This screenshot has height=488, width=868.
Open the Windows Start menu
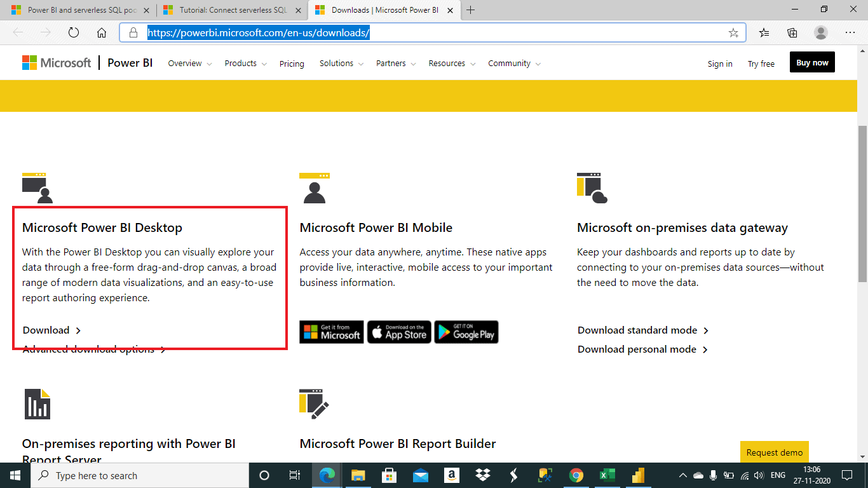pos(15,475)
